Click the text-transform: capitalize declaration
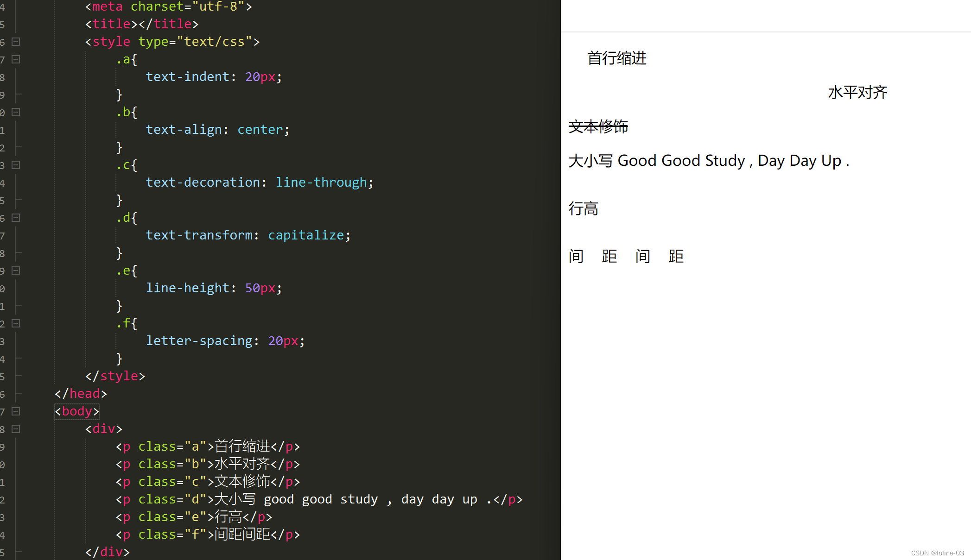Viewport: 971px width, 560px height. [248, 235]
